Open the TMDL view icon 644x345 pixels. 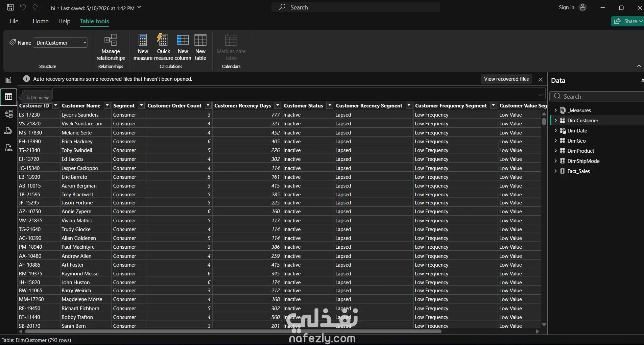point(8,148)
